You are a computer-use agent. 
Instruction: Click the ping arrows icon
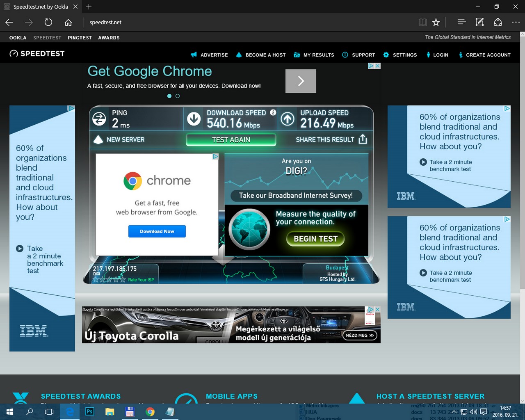point(99,119)
